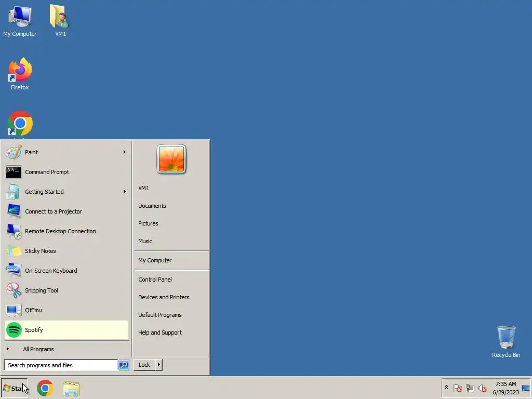Open Paint from the Start menu
This screenshot has width=532, height=399.
point(66,152)
